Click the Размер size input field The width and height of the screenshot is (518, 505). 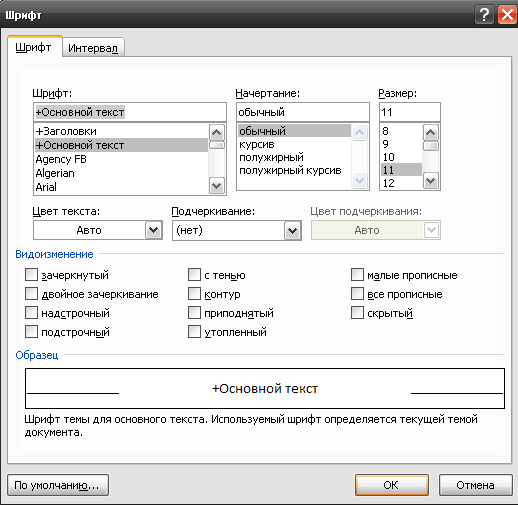[410, 112]
